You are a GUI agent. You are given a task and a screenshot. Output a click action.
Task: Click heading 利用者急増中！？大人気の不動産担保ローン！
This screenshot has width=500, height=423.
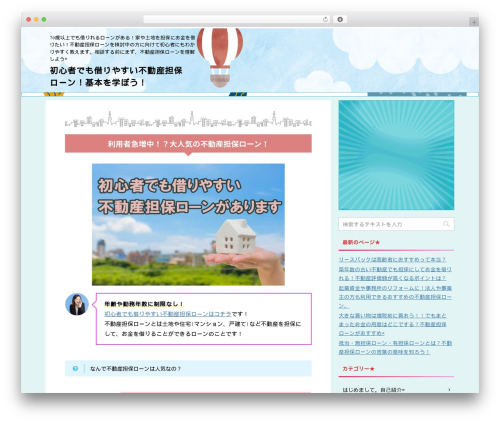coord(188,144)
